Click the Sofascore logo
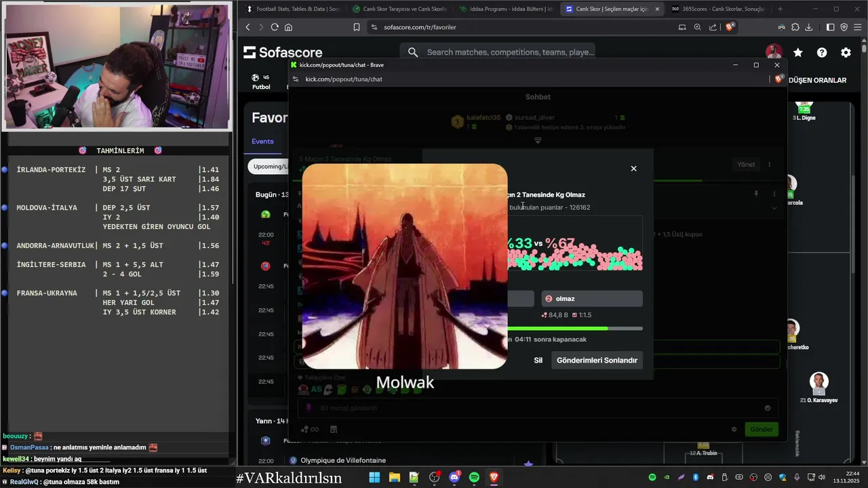The height and width of the screenshot is (488, 868). [283, 52]
